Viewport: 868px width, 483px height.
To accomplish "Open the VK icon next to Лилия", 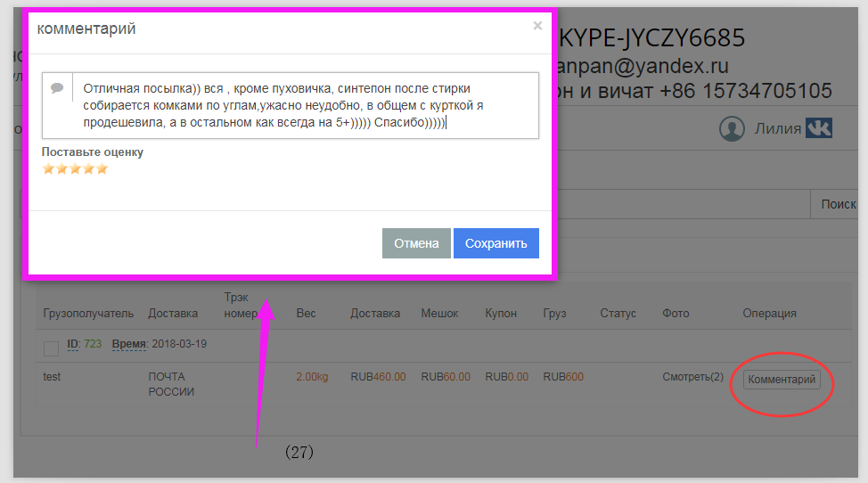I will point(819,127).
